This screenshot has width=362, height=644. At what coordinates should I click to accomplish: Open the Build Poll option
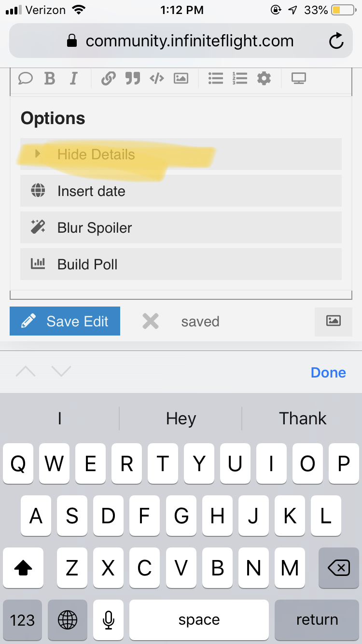pos(181,264)
